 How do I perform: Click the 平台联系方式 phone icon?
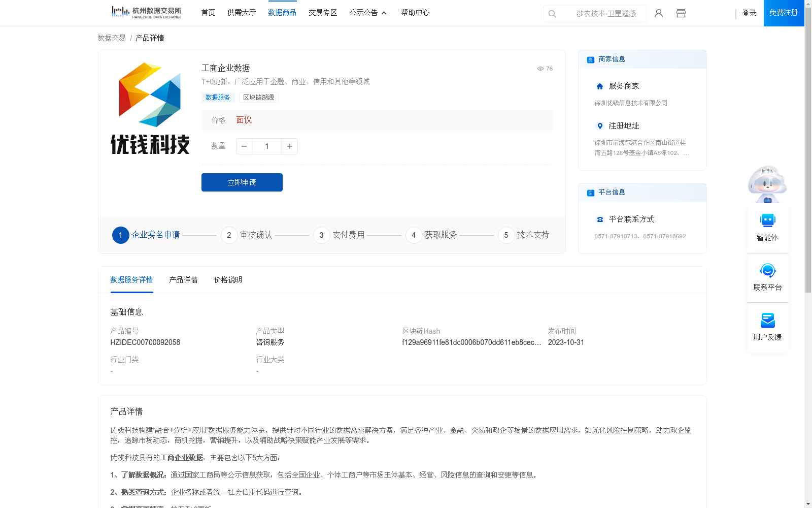[x=600, y=219]
